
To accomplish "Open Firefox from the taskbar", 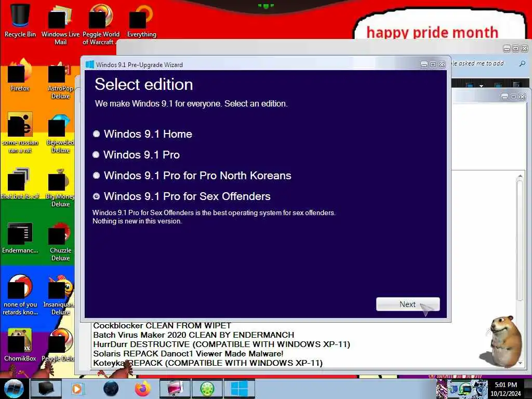I will 143,389.
